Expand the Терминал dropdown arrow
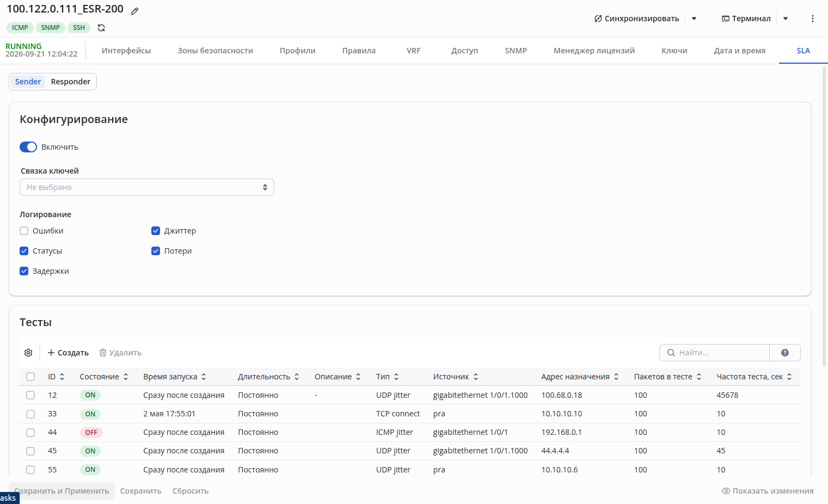This screenshot has height=504, width=828. 786,19
